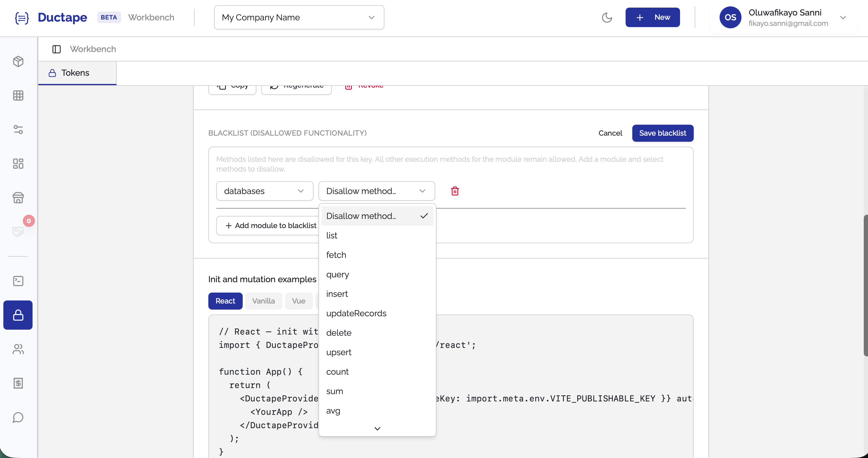Select the grid apps icon in sidebar
This screenshot has height=458, width=868.
pyautogui.click(x=18, y=95)
